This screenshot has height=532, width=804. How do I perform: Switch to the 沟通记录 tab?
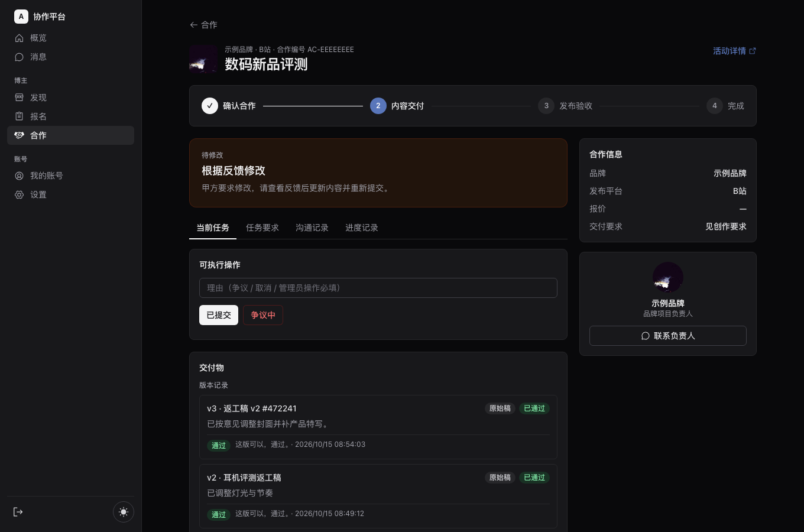tap(312, 228)
